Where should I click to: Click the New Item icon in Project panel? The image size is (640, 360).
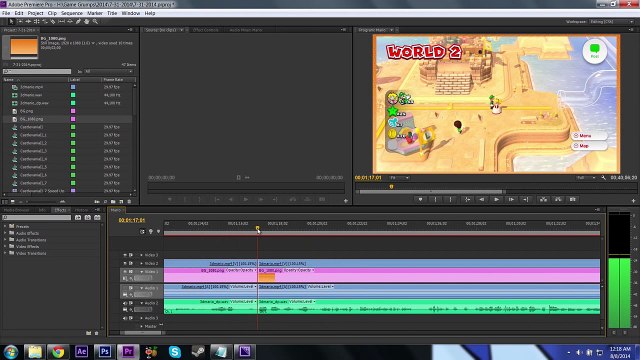click(x=121, y=202)
